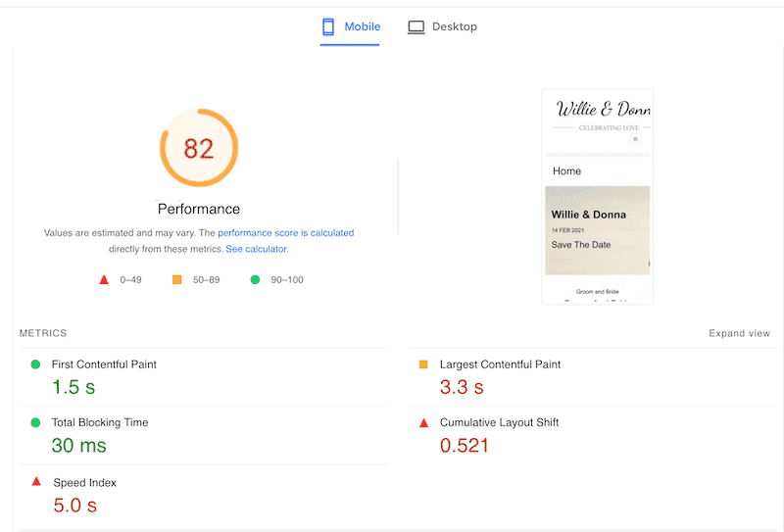Click the 82 performance score gauge
The height and width of the screenshot is (532, 784).
coord(199,148)
